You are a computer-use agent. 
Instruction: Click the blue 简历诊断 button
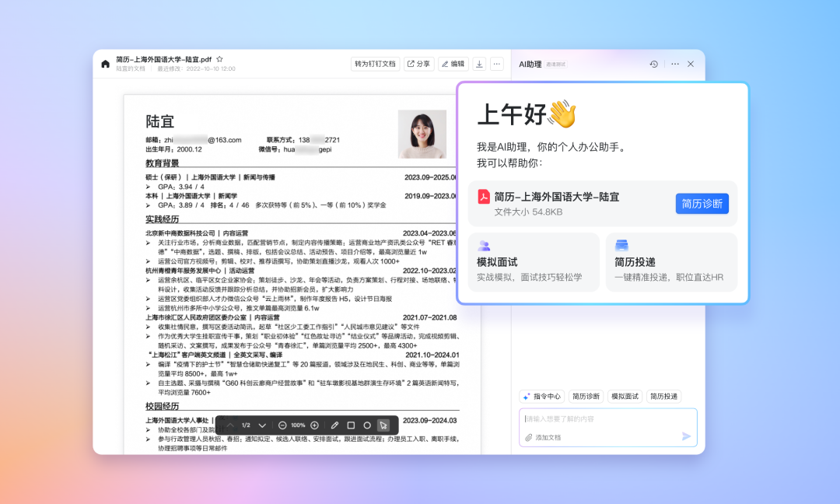702,204
